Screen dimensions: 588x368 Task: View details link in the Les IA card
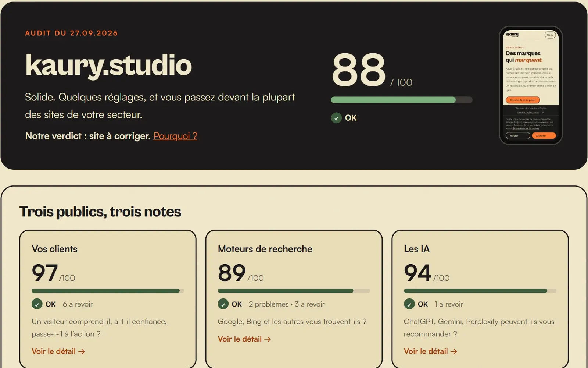(x=430, y=351)
